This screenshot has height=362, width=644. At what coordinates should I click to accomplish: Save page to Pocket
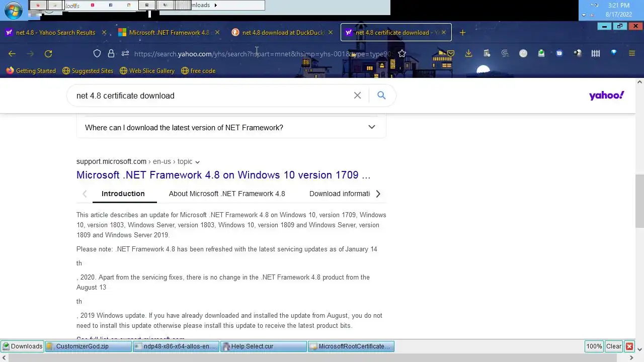pos(451,53)
